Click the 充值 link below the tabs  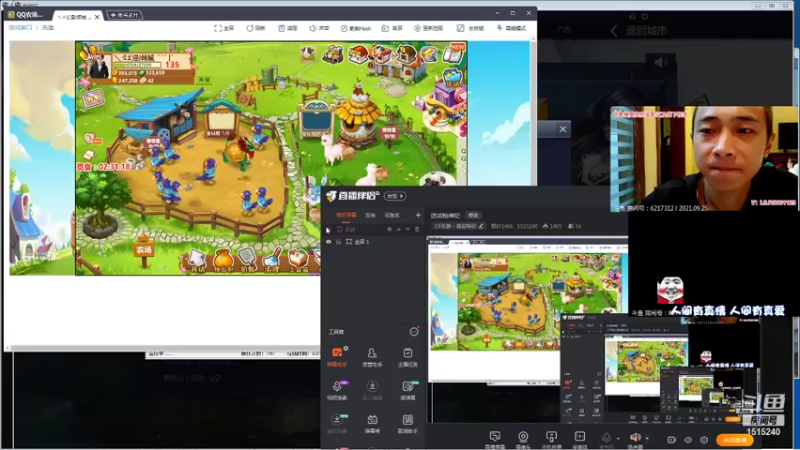click(48, 28)
